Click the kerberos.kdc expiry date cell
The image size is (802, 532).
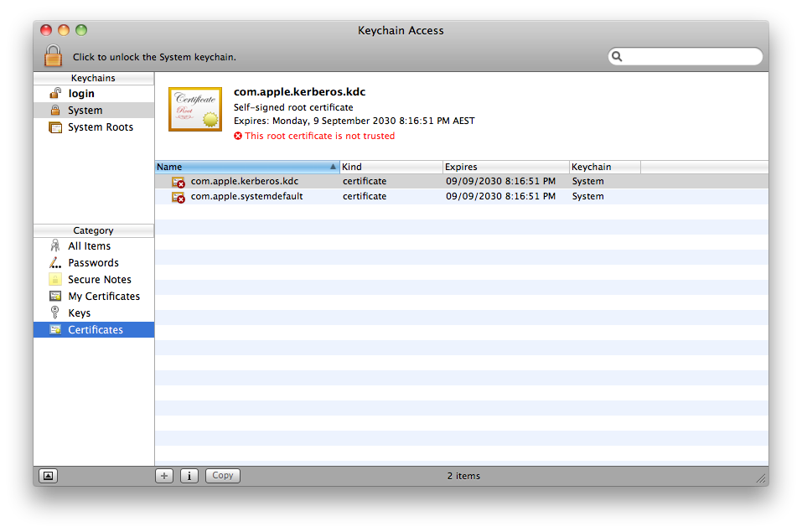tap(501, 181)
